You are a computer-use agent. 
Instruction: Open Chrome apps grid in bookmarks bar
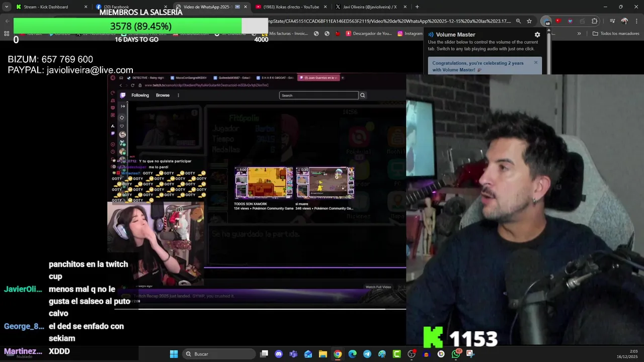click(x=7, y=34)
